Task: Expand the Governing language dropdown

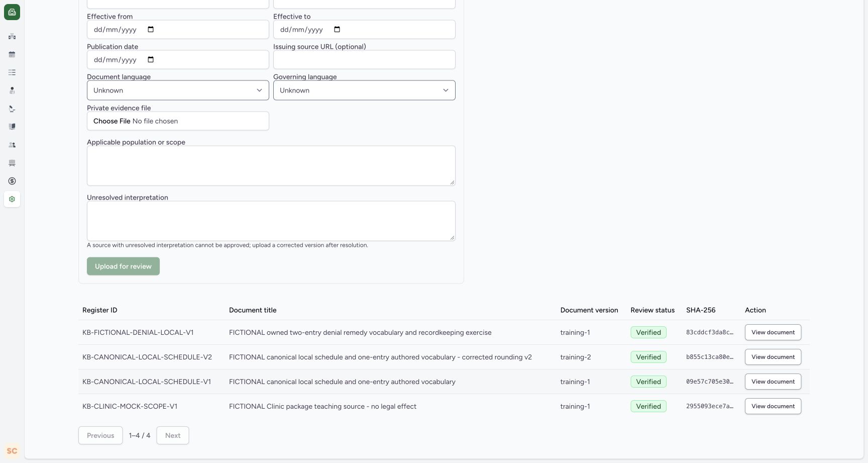Action: coord(364,90)
